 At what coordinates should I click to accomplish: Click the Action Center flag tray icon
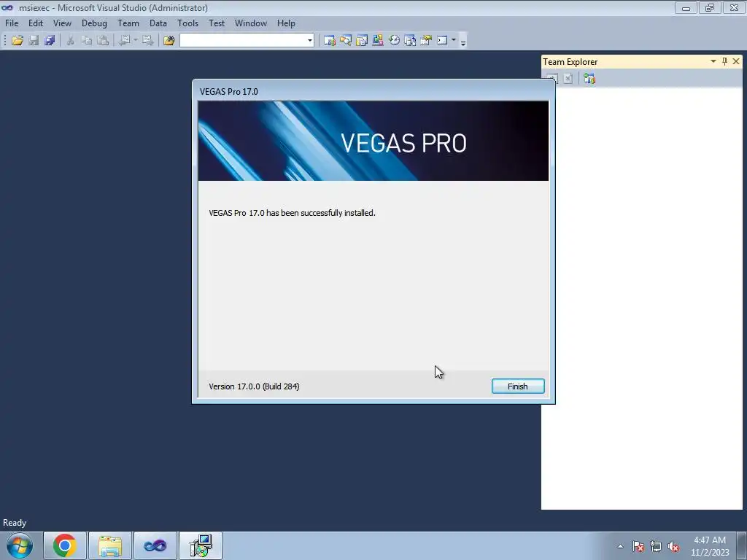[x=638, y=546]
